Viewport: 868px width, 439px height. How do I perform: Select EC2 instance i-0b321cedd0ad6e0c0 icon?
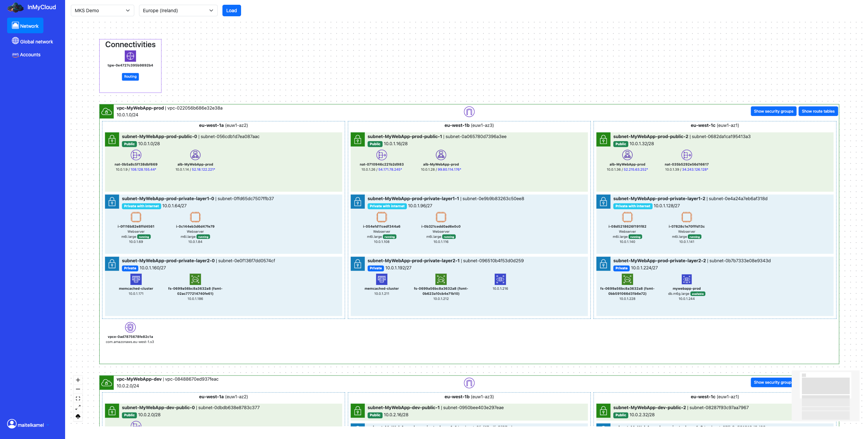[x=441, y=217]
